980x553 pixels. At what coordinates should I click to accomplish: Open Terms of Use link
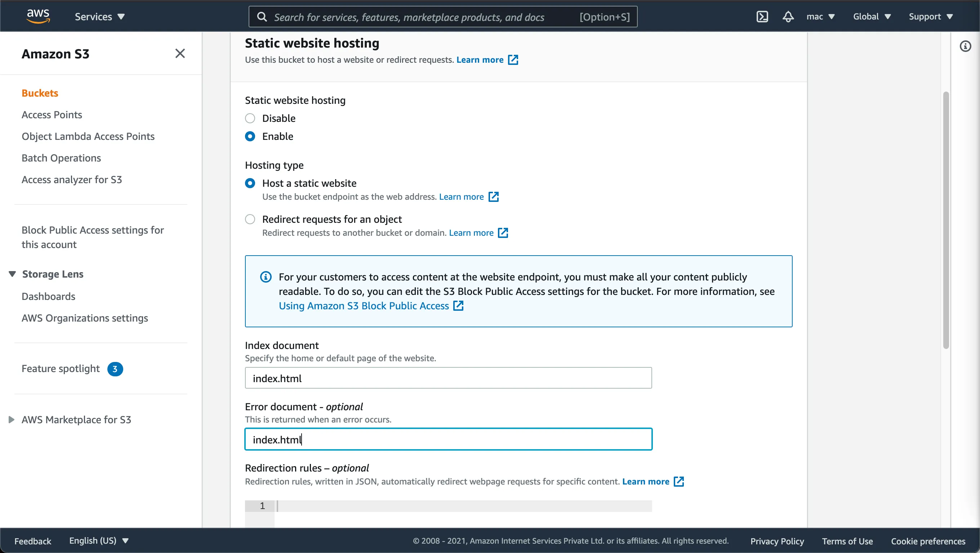tap(847, 541)
